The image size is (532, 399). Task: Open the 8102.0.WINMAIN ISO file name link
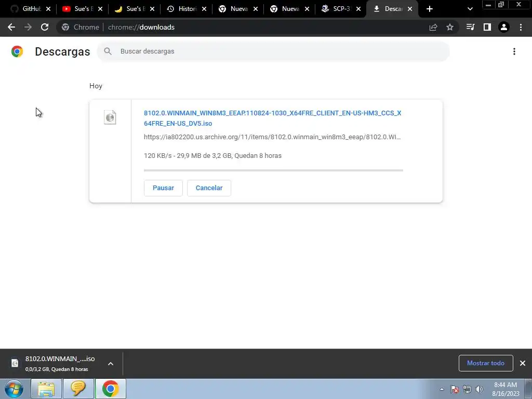tap(272, 118)
